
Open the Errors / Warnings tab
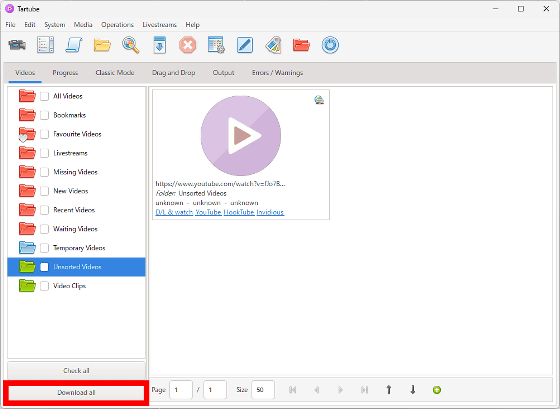point(278,73)
